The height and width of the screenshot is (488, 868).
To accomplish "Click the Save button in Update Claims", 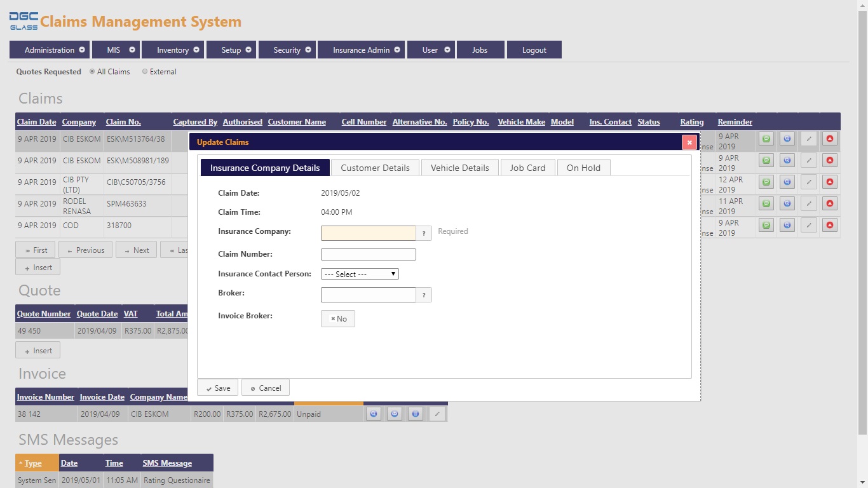I will click(217, 387).
